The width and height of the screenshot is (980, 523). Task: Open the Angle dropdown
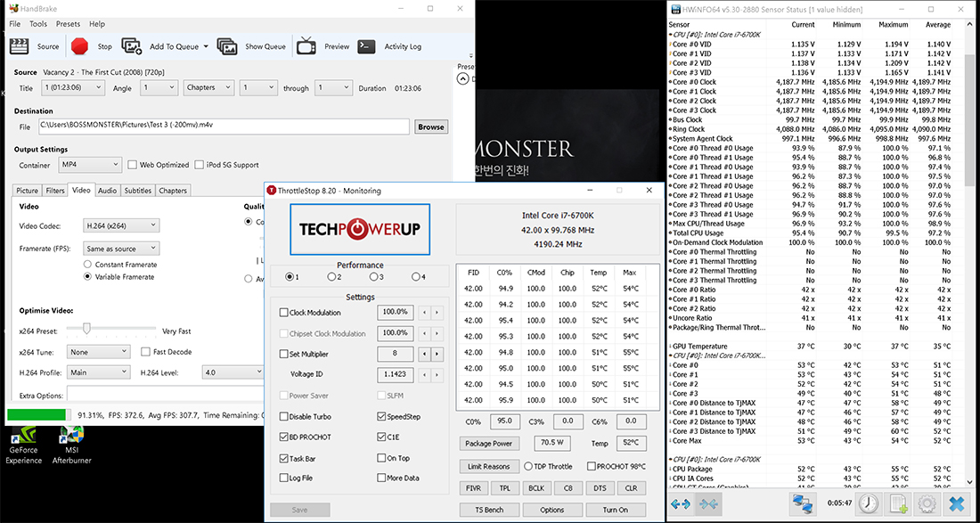pyautogui.click(x=159, y=88)
